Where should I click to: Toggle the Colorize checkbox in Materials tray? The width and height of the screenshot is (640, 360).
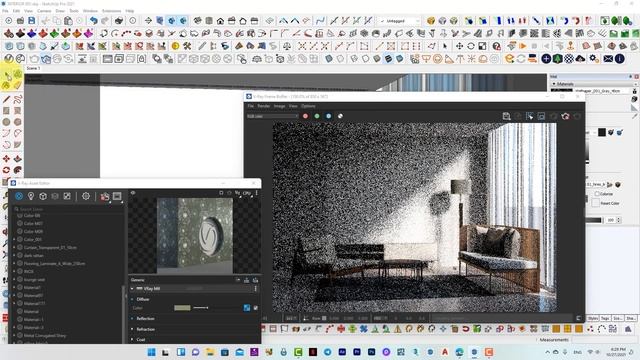coord(597,194)
